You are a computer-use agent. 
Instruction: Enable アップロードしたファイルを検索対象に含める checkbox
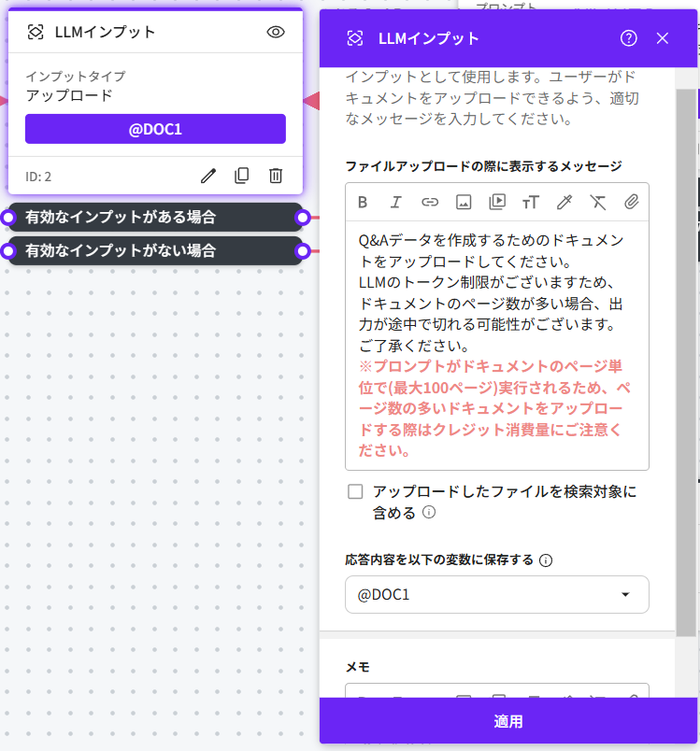(355, 491)
